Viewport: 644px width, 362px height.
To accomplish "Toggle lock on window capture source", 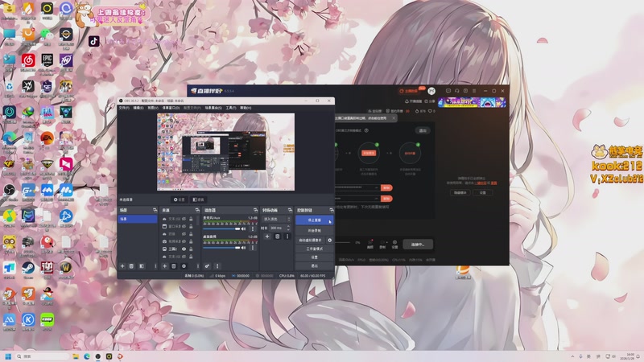I will coord(191,226).
